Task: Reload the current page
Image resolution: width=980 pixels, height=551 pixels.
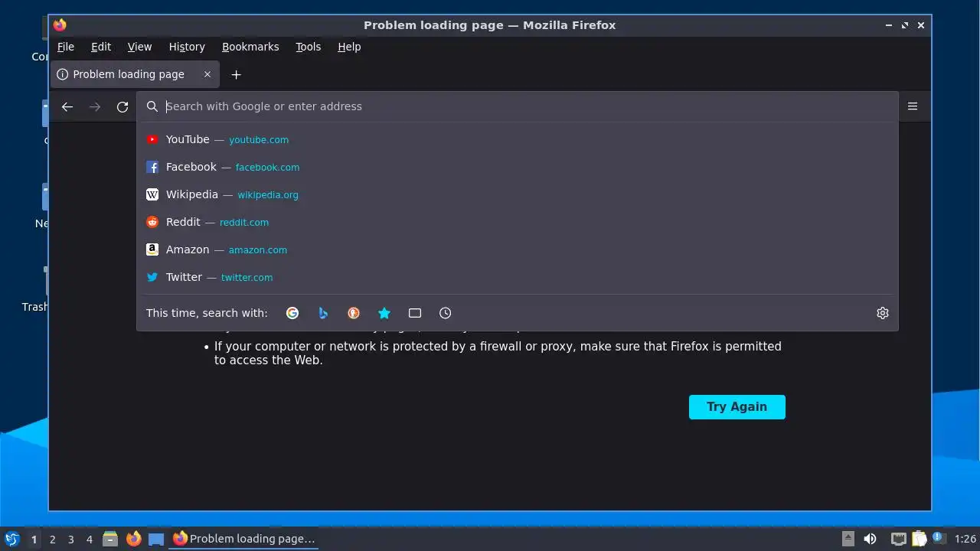Action: click(x=122, y=107)
